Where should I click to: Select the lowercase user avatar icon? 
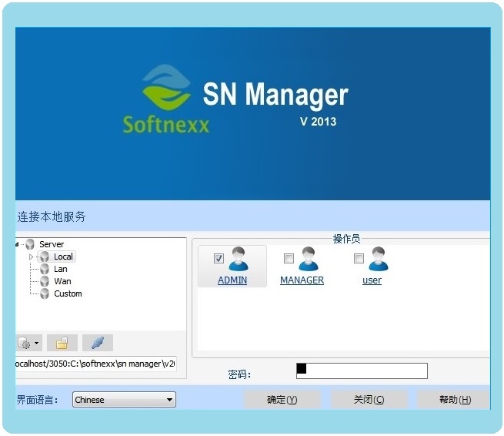(x=379, y=260)
